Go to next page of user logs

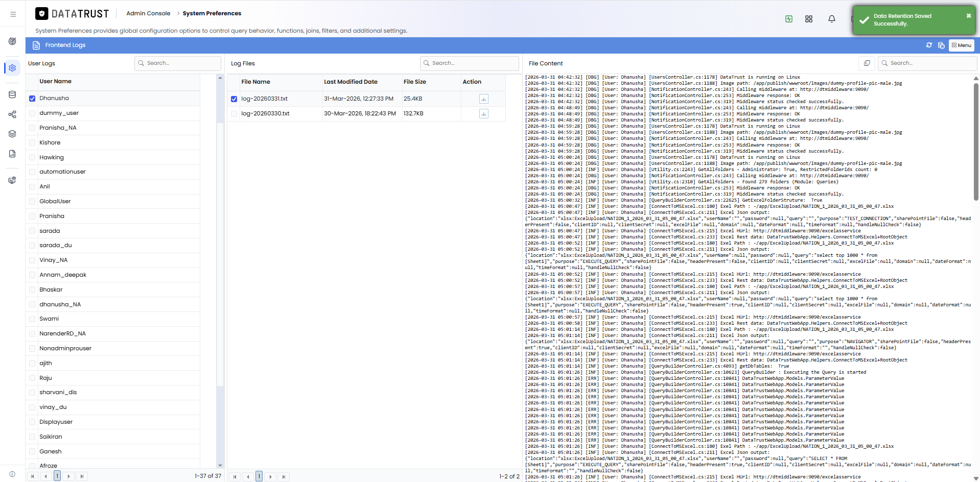[68, 476]
